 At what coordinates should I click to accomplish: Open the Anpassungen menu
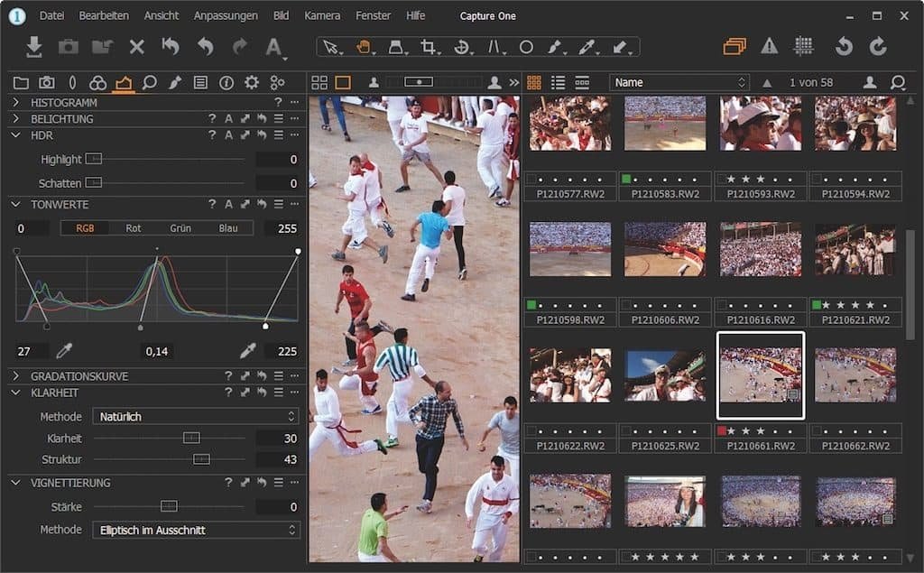pyautogui.click(x=226, y=15)
